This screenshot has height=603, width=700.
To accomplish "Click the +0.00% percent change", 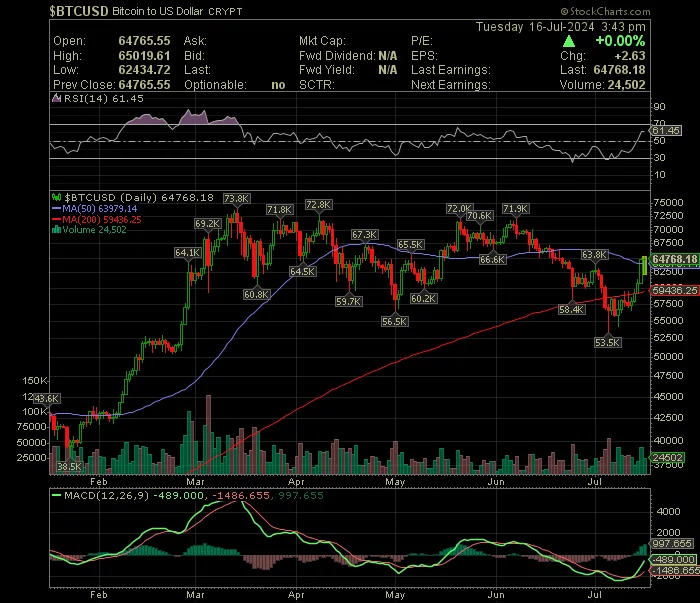I will click(x=620, y=41).
